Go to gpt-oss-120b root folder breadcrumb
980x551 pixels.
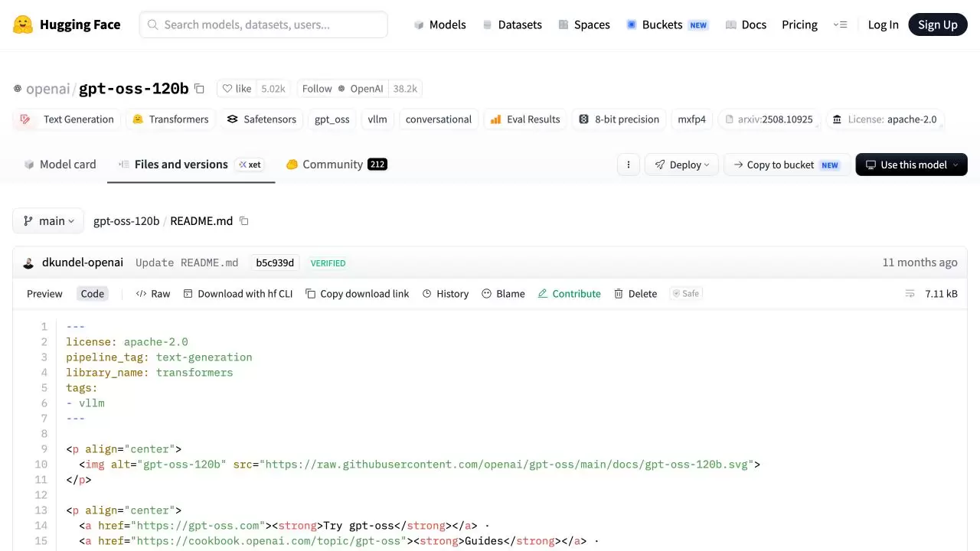126,221
